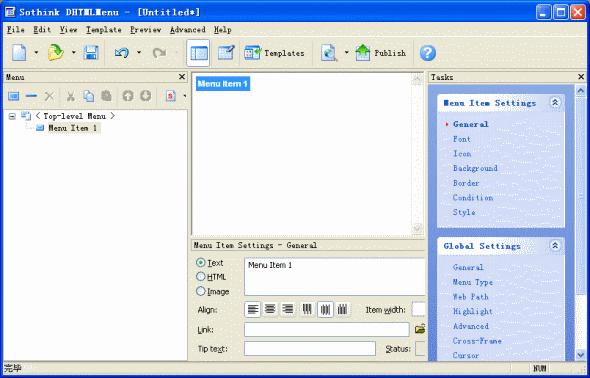Toggle the menu panel layout icon
The width and height of the screenshot is (590, 378).
(x=198, y=53)
